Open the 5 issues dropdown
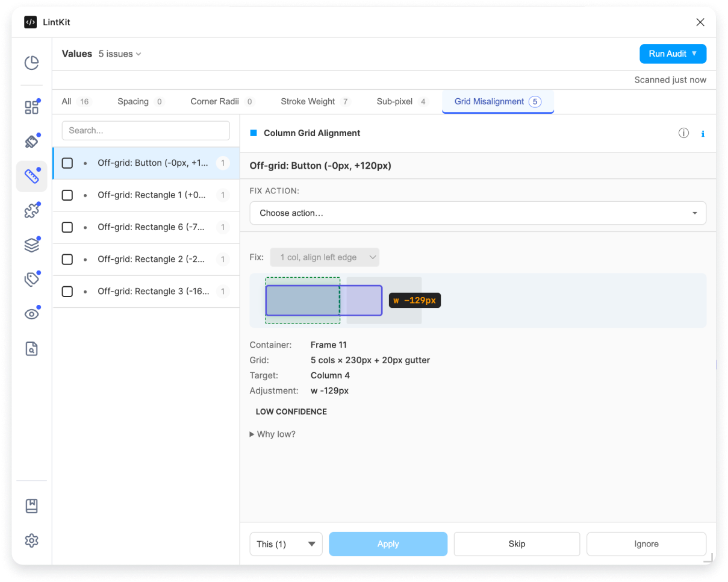This screenshot has height=582, width=728. [120, 54]
